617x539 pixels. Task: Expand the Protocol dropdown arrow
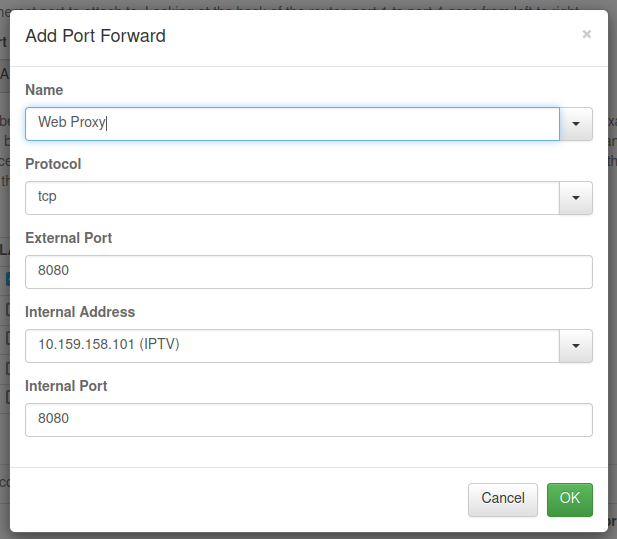(576, 198)
